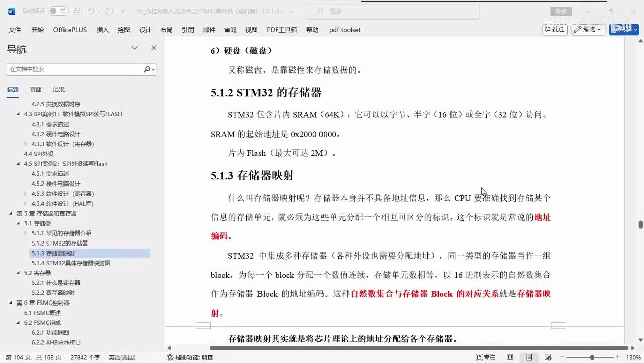Open the 编辑 mode dropdown
644x363 pixels.
point(588,30)
